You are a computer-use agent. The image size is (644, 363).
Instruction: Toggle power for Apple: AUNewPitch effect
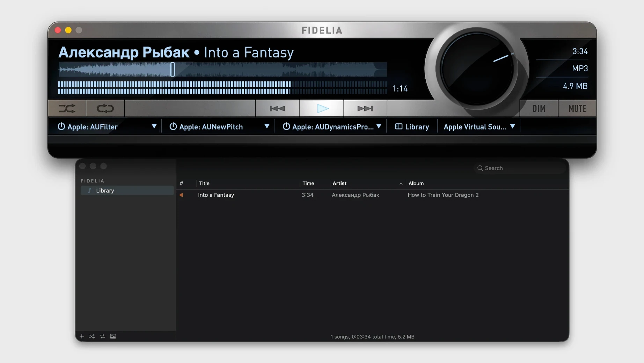tap(173, 126)
